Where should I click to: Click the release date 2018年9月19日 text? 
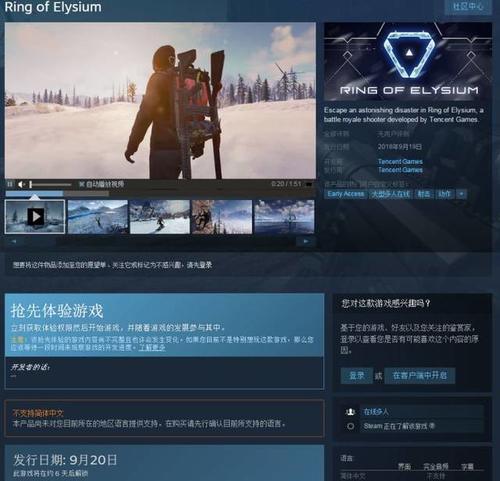pyautogui.click(x=400, y=147)
